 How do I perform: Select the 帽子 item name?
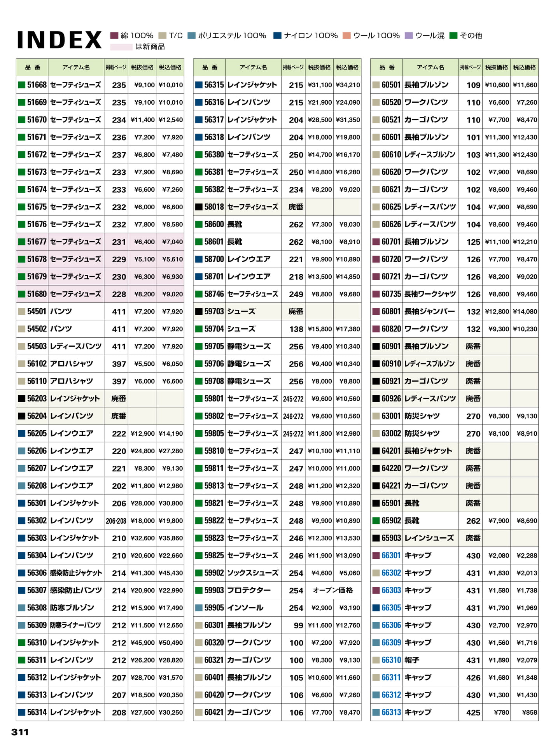click(412, 660)
